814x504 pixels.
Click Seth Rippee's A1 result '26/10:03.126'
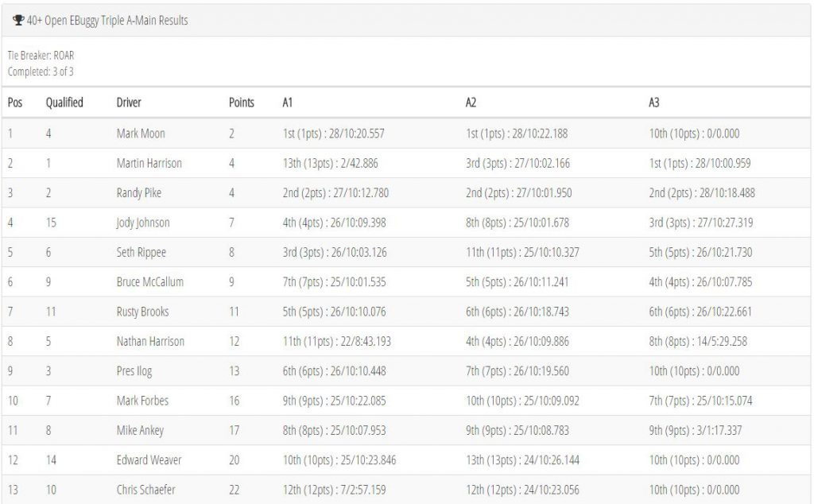[359, 252]
